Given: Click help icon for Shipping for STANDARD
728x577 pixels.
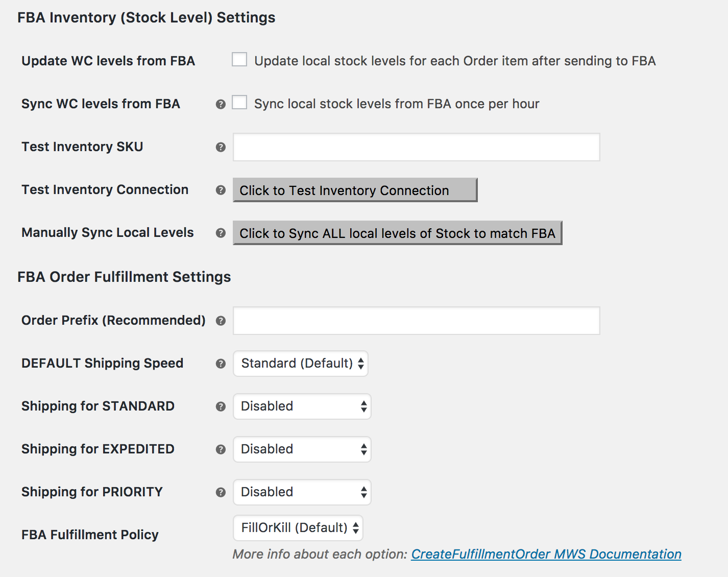Looking at the screenshot, I should point(221,406).
